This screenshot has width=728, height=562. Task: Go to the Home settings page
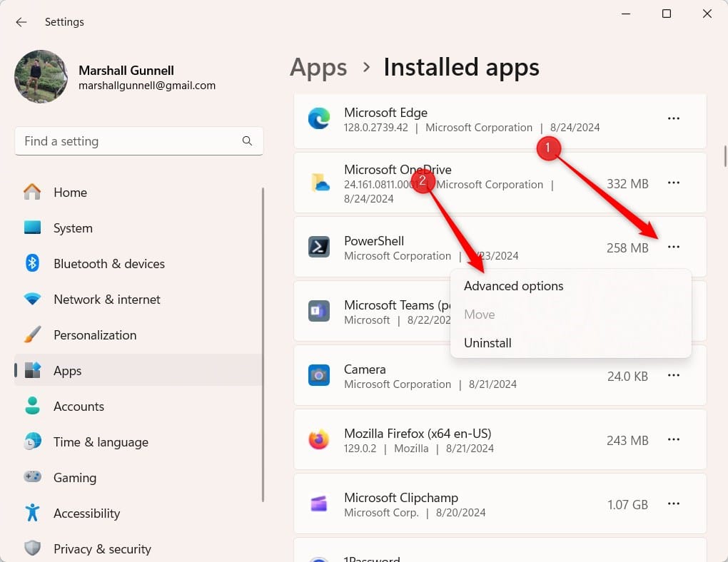(70, 192)
